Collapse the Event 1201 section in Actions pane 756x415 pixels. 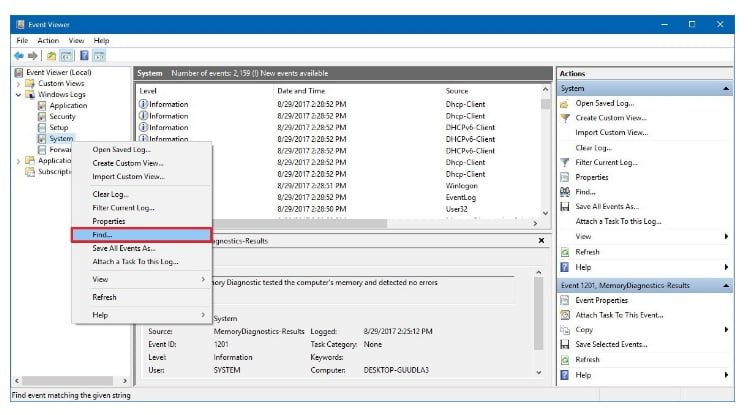pyautogui.click(x=726, y=285)
